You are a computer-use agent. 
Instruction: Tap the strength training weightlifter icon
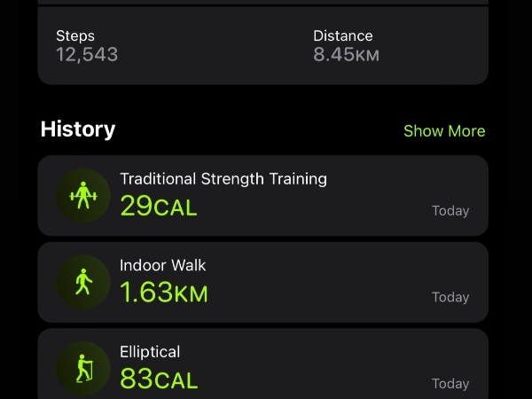[x=82, y=195]
